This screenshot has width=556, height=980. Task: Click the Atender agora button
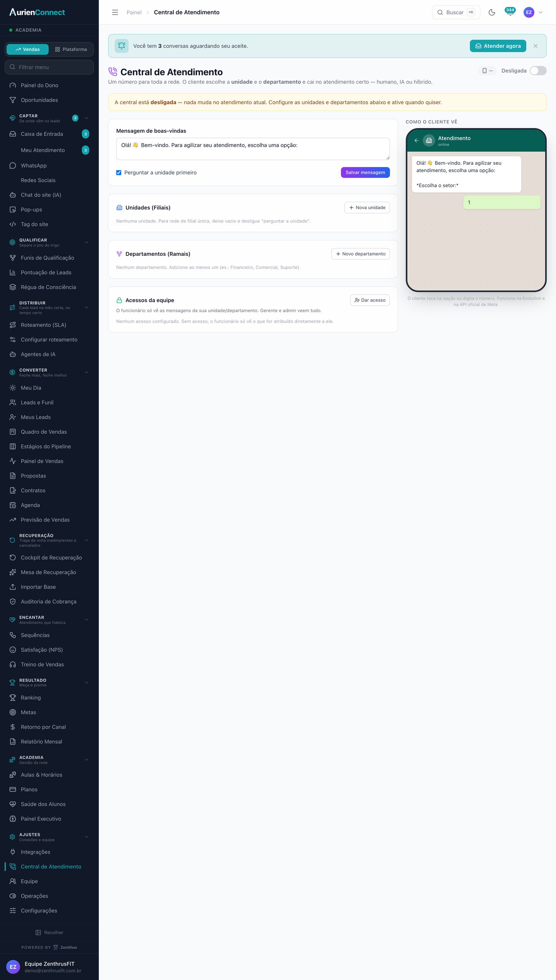pos(498,46)
